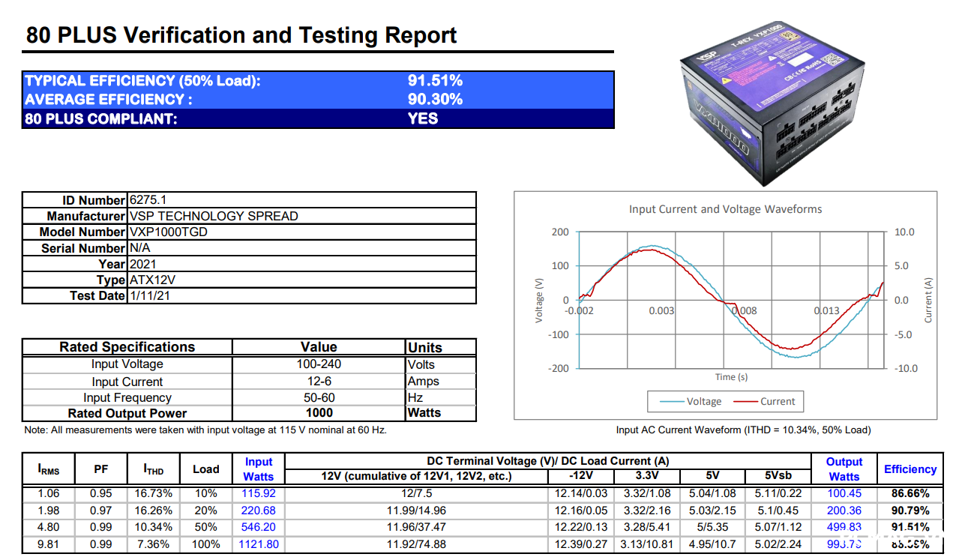The image size is (965, 560).
Task: Click the Voltage legend entry in chart
Action: click(694, 401)
